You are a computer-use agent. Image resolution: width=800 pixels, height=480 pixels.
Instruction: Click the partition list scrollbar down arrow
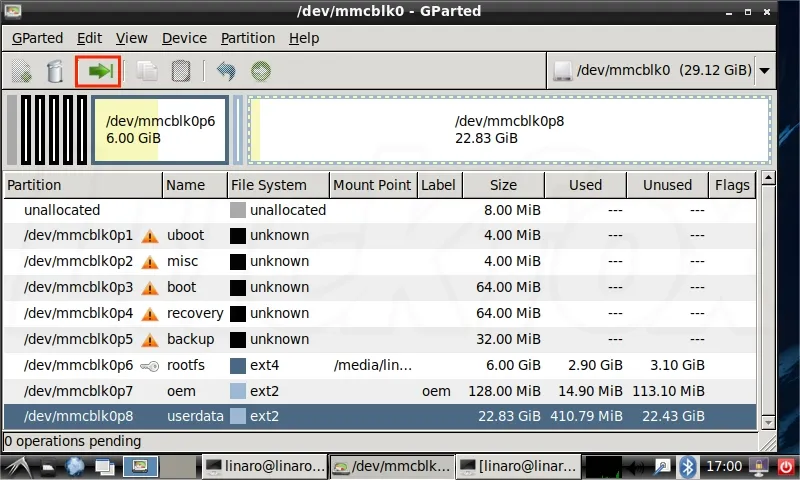(768, 422)
